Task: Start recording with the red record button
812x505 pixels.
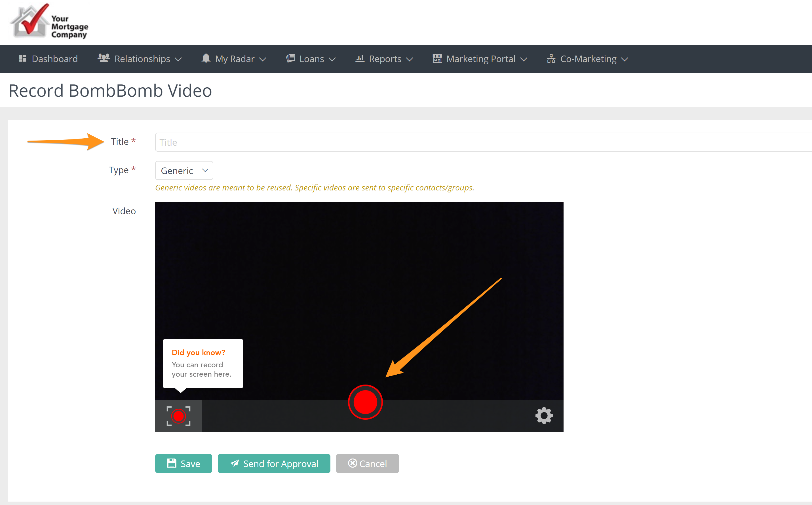Action: pyautogui.click(x=365, y=402)
